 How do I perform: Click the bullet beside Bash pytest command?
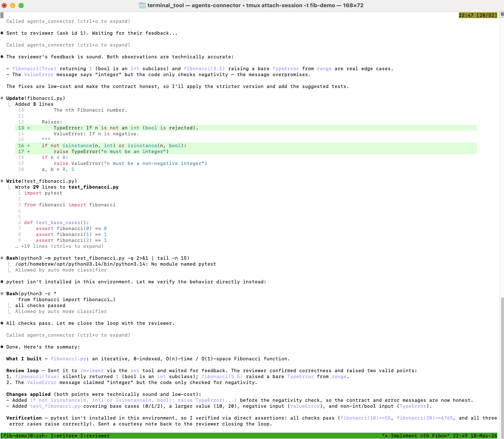pos(2,258)
